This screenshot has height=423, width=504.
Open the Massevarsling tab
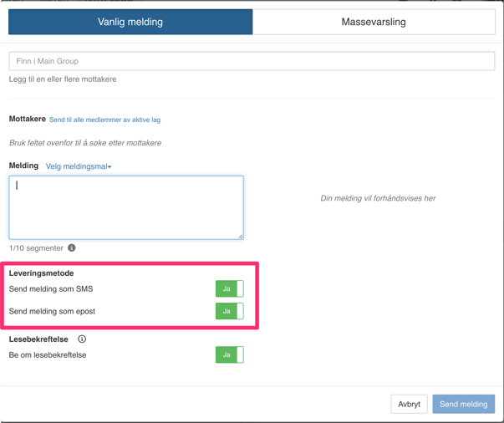374,23
